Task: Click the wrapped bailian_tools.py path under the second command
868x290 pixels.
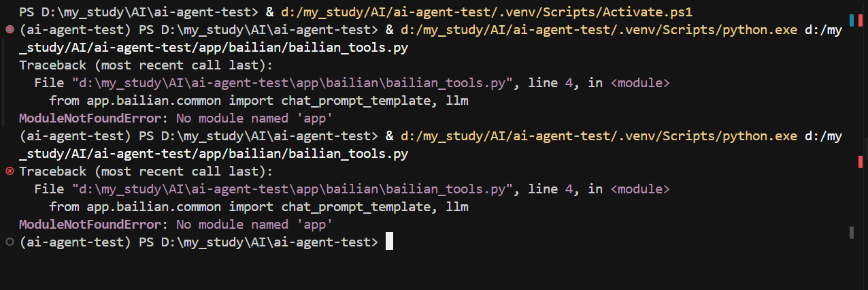Action: [x=213, y=154]
